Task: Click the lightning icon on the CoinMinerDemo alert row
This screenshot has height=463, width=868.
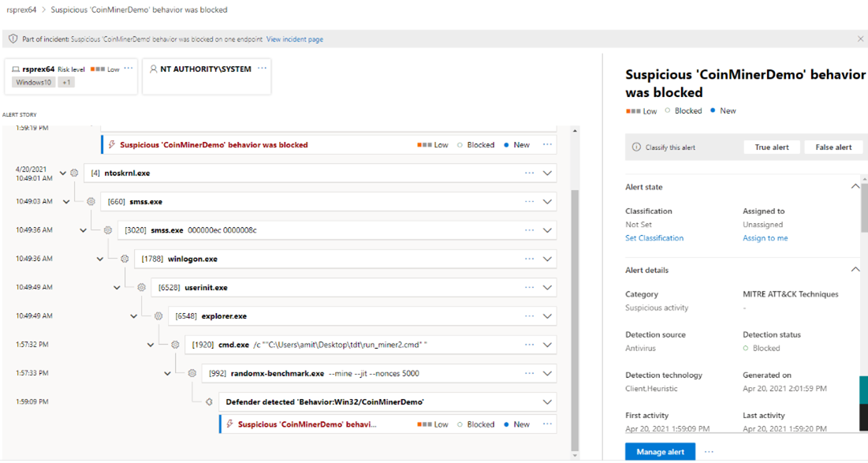Action: tap(112, 144)
